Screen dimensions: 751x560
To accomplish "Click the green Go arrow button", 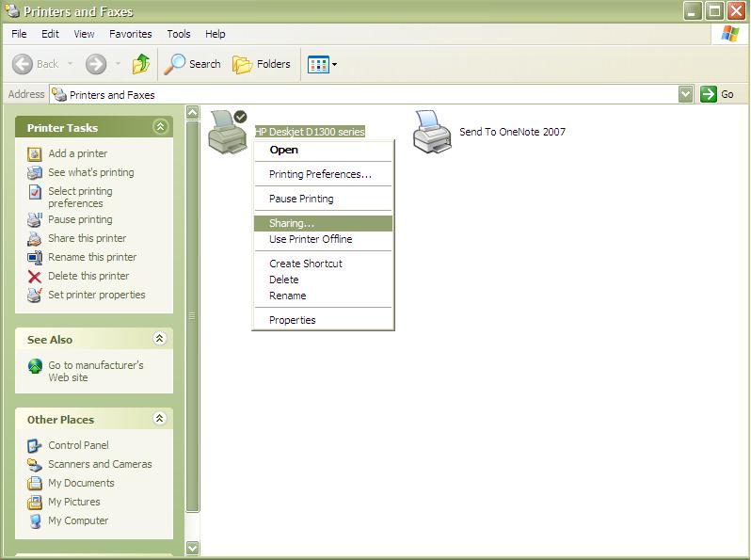I will (709, 94).
